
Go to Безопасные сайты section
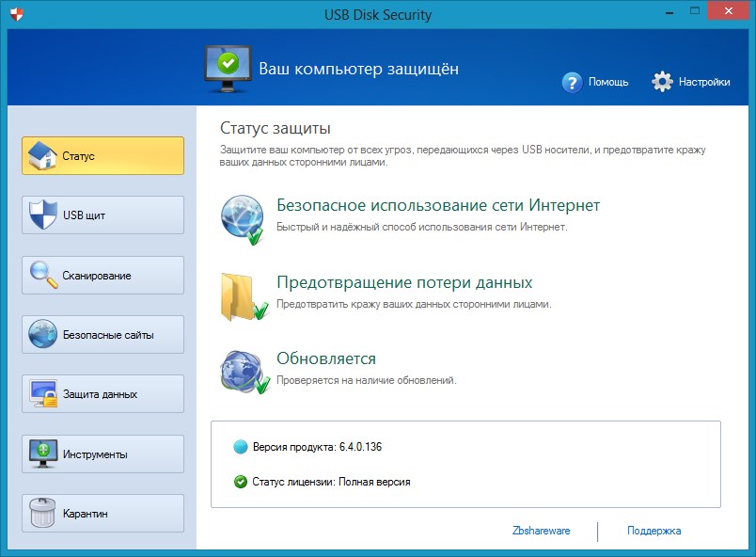pos(102,334)
